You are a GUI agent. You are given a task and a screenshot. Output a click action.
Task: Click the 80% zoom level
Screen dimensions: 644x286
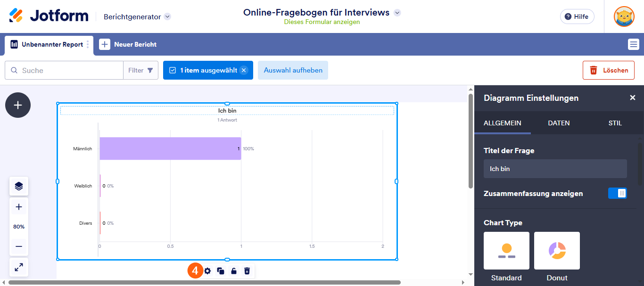click(x=19, y=227)
